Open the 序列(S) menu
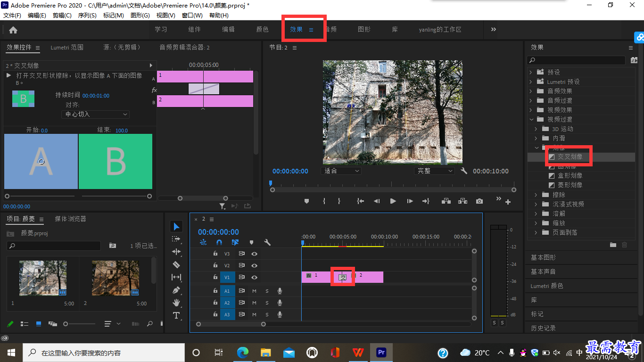This screenshot has height=362, width=644. coord(87,16)
